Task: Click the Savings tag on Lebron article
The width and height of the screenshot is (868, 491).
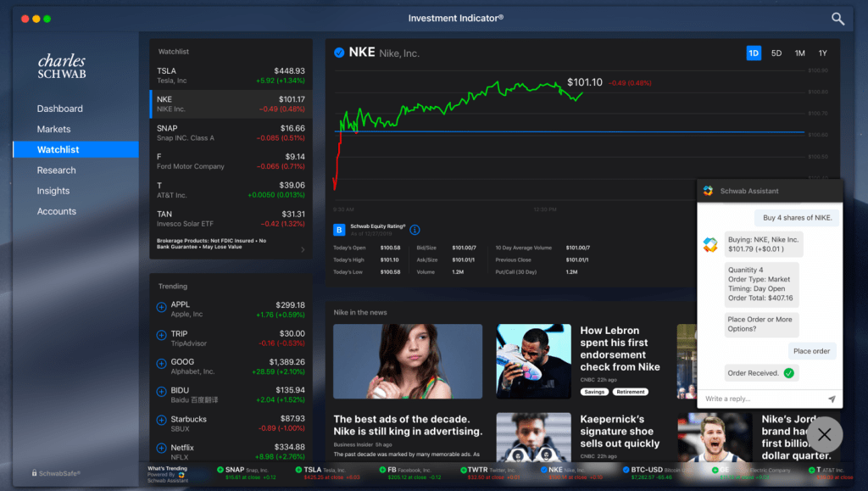Action: point(594,392)
